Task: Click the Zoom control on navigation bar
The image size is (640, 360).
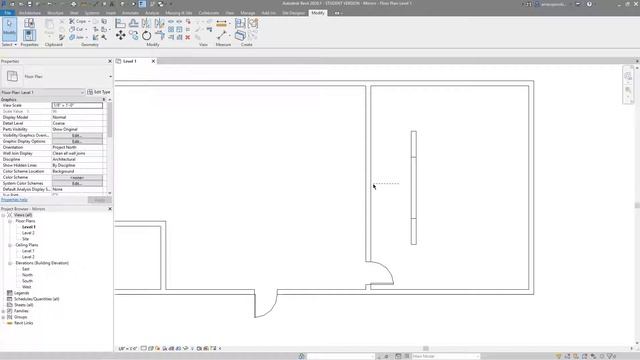Action: 628,90
